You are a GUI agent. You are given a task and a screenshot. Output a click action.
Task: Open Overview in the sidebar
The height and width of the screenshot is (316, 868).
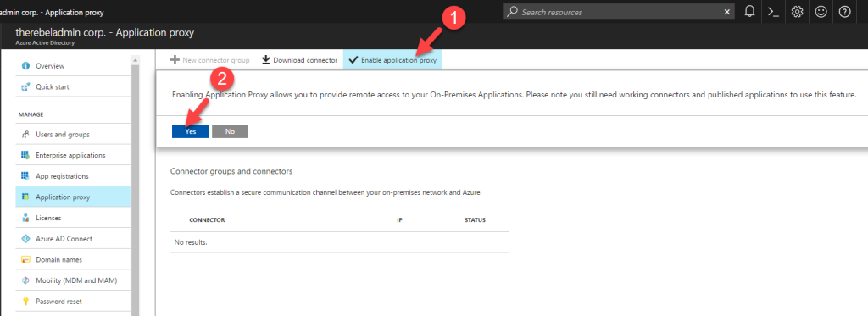(x=73, y=66)
